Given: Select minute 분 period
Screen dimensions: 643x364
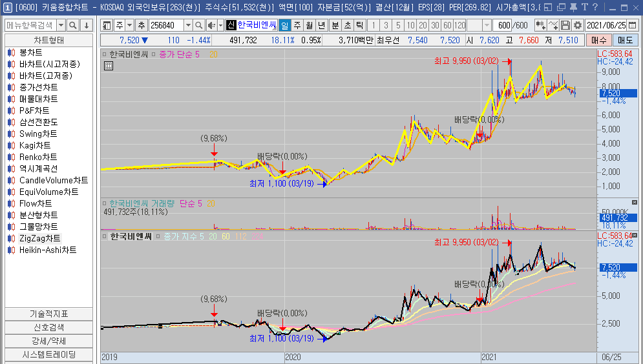Looking at the screenshot, I should click(x=335, y=25).
